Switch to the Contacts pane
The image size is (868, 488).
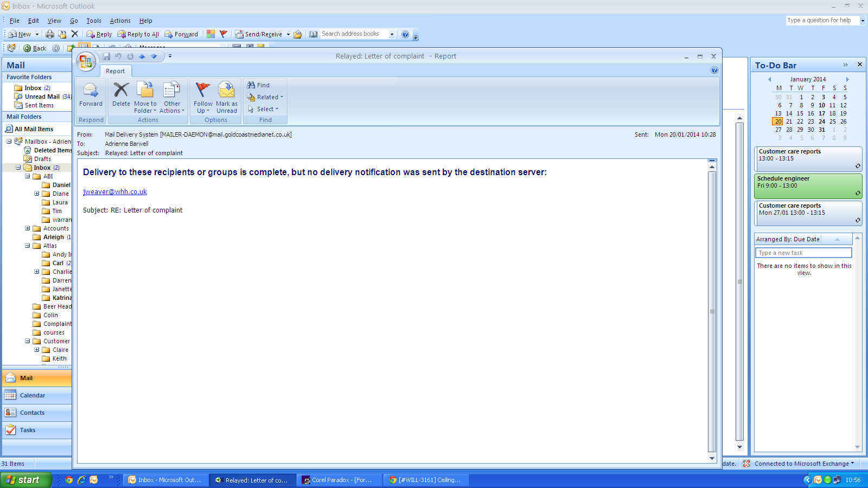[37, 413]
